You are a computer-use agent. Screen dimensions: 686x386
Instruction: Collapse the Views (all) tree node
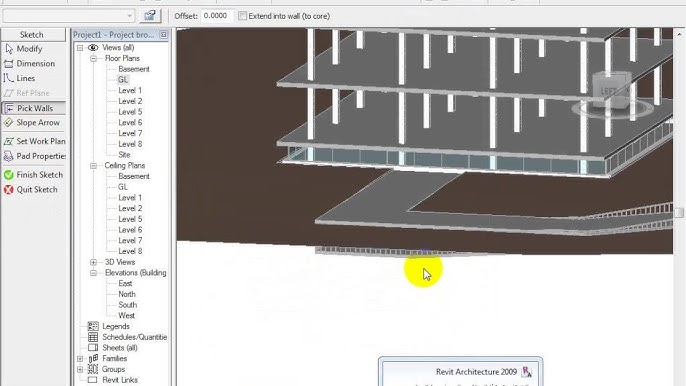(x=80, y=48)
